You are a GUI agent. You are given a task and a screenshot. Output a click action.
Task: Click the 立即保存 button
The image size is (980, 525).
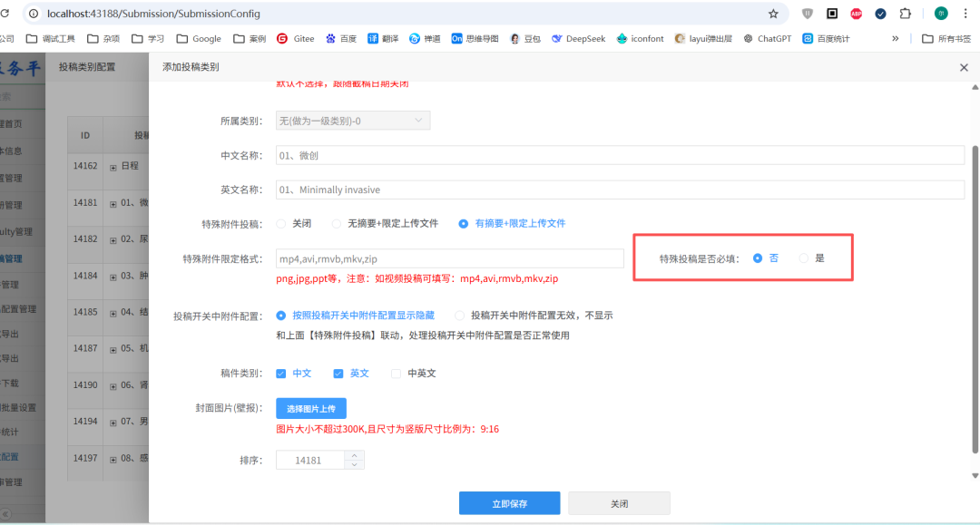[509, 503]
